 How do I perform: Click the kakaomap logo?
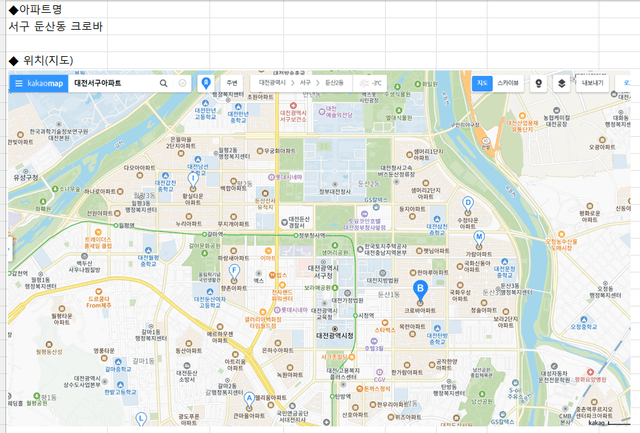[45, 83]
